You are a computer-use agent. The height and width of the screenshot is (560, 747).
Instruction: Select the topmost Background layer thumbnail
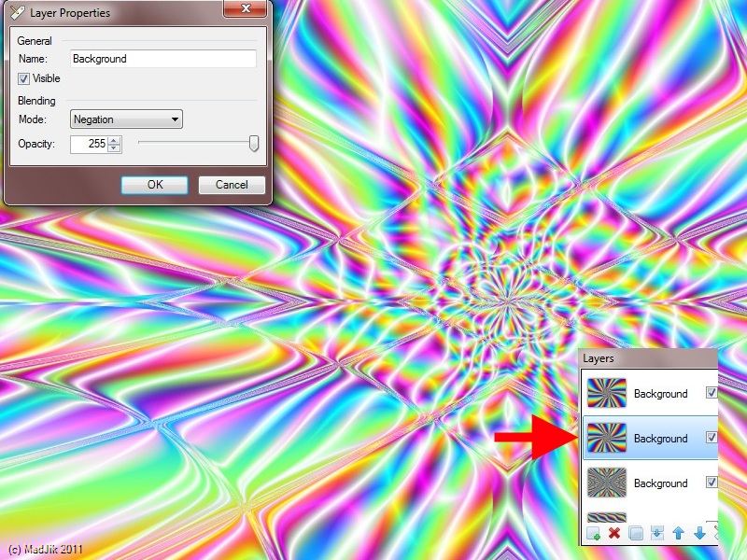pyautogui.click(x=606, y=392)
